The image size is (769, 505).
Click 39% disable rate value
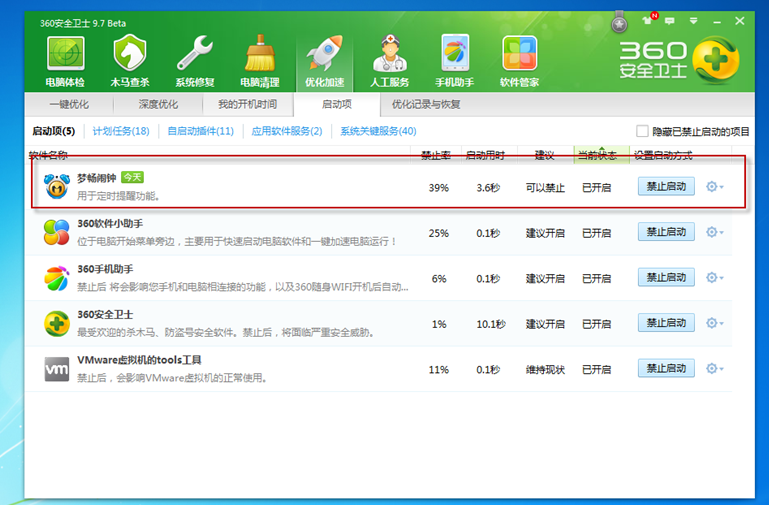[x=438, y=188]
